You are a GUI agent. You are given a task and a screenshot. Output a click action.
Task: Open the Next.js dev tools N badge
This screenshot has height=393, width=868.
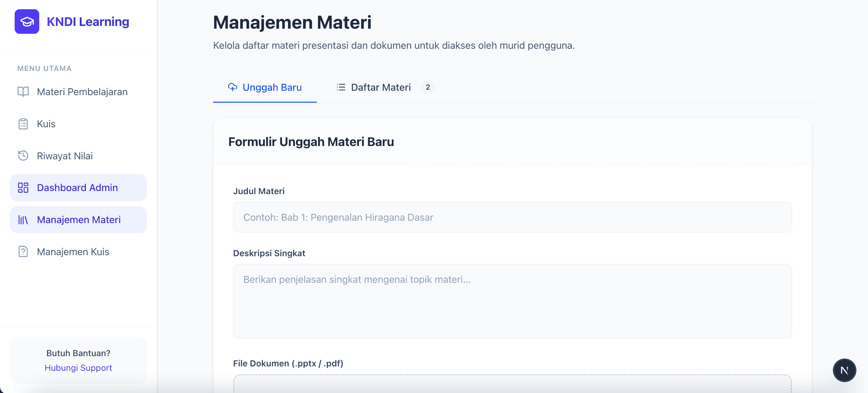tap(844, 370)
